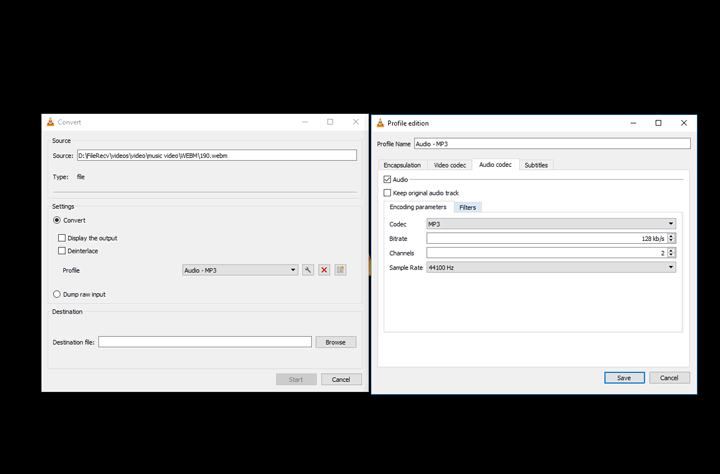Click the 'Destination file:' label

tap(73, 342)
